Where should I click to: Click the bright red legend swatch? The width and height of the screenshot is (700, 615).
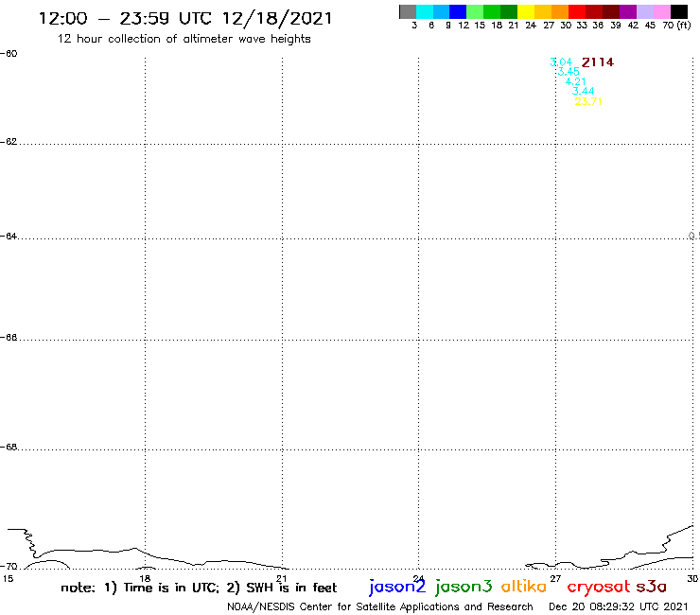[577, 11]
